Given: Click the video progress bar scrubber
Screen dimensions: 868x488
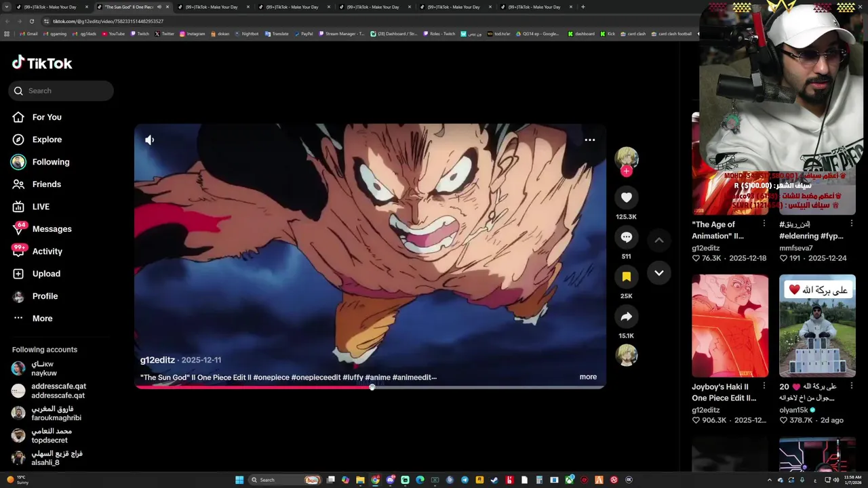Looking at the screenshot, I should pos(372,387).
